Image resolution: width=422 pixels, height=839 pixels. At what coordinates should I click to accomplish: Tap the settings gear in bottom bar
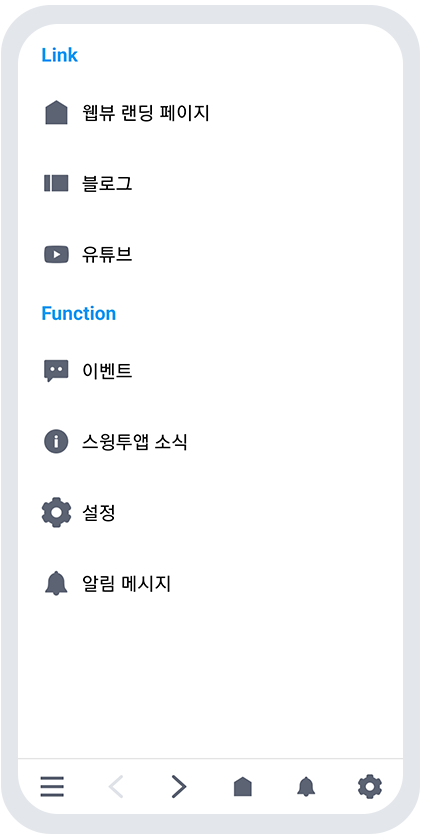tap(370, 787)
